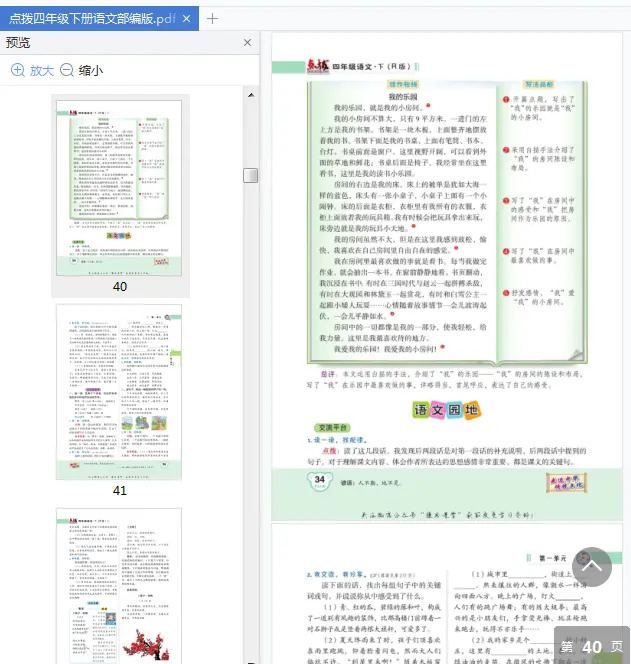
Task: Click the page number 34 badge
Action: click(x=319, y=480)
